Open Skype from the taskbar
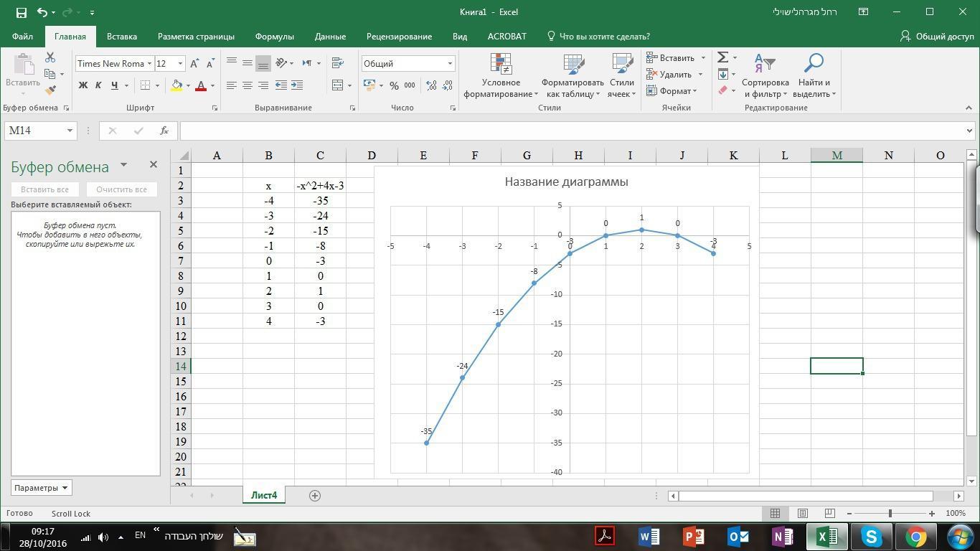This screenshot has height=551, width=980. click(871, 537)
